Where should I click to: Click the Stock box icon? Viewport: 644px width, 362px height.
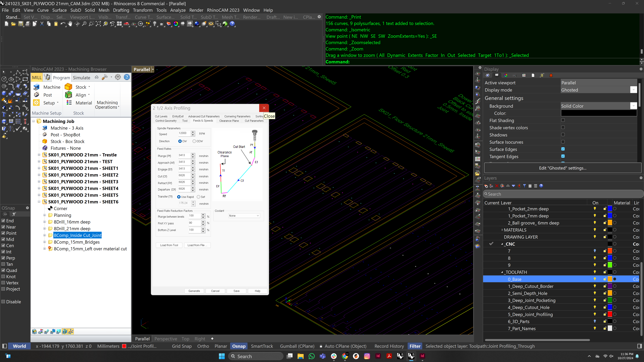click(x=68, y=87)
